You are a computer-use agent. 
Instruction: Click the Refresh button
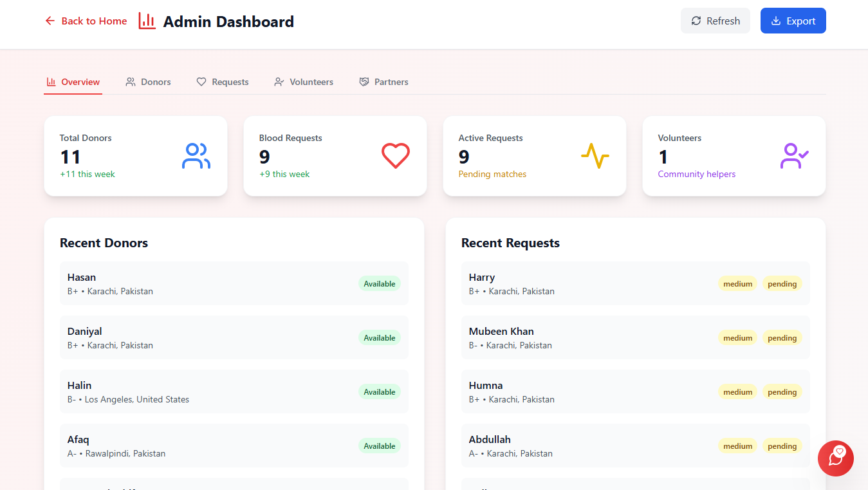(715, 21)
